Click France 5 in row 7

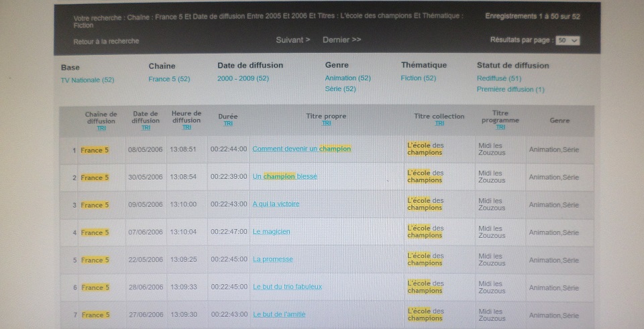[95, 315]
